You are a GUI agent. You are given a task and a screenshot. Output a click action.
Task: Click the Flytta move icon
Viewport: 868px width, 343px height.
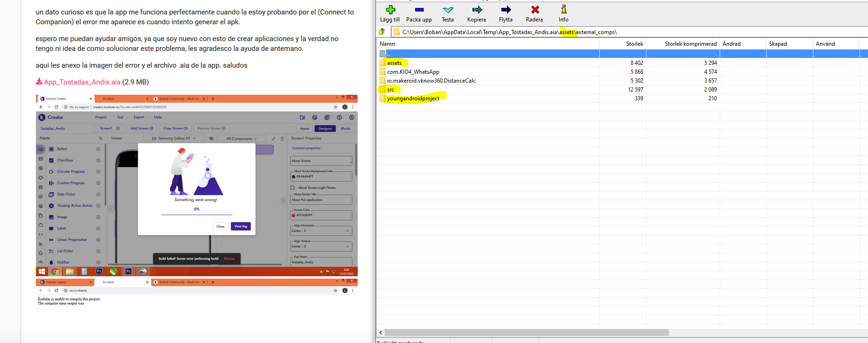(x=506, y=10)
